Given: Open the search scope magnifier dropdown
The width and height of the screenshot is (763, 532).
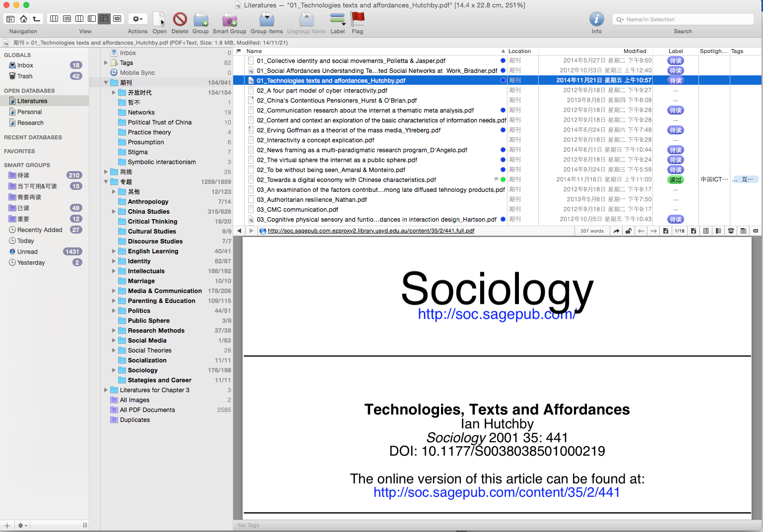Looking at the screenshot, I should pyautogui.click(x=620, y=20).
